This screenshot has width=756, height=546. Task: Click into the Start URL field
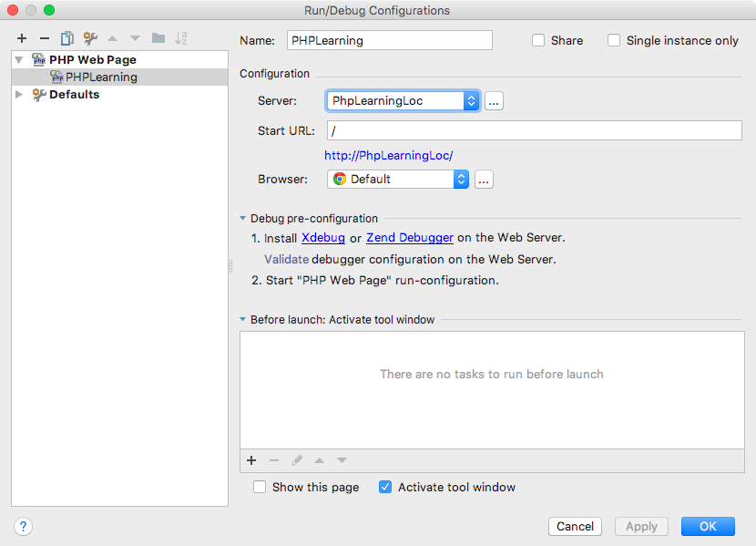click(535, 130)
